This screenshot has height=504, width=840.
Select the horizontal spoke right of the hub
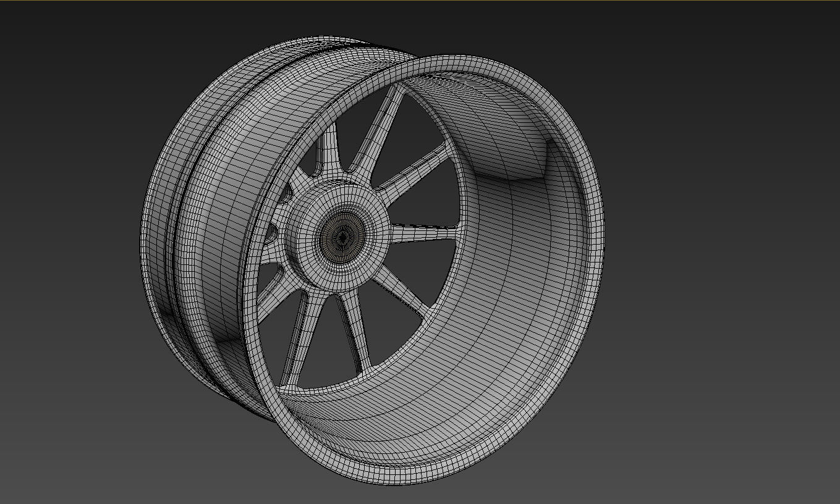[x=425, y=233]
